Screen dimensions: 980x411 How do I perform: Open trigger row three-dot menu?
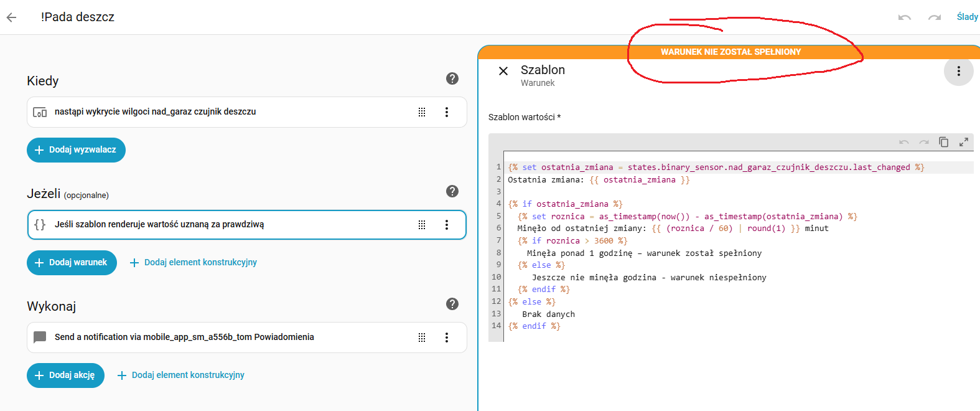point(446,112)
